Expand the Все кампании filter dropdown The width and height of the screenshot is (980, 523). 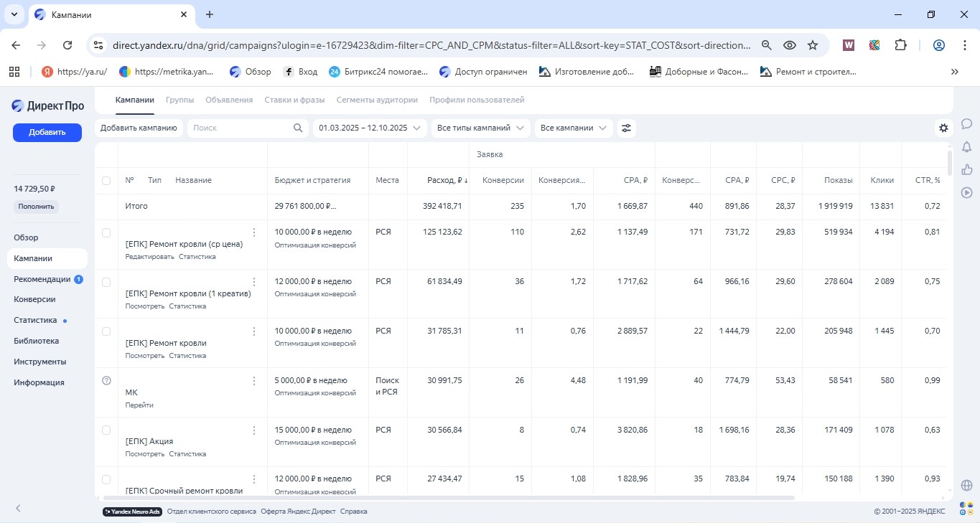pos(574,128)
